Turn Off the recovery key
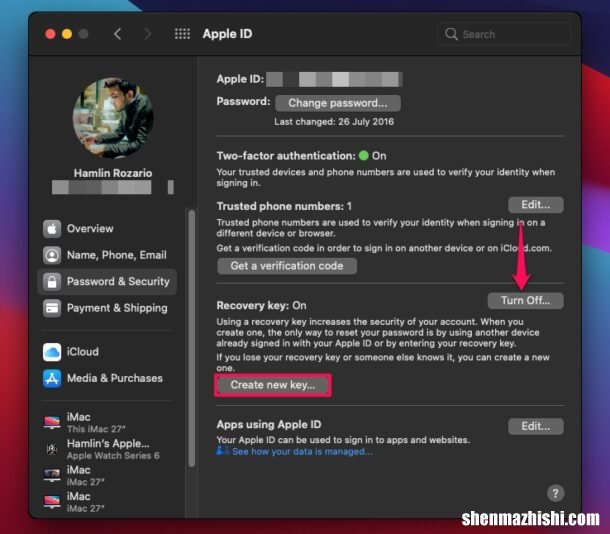This screenshot has height=534, width=610. pyautogui.click(x=525, y=301)
